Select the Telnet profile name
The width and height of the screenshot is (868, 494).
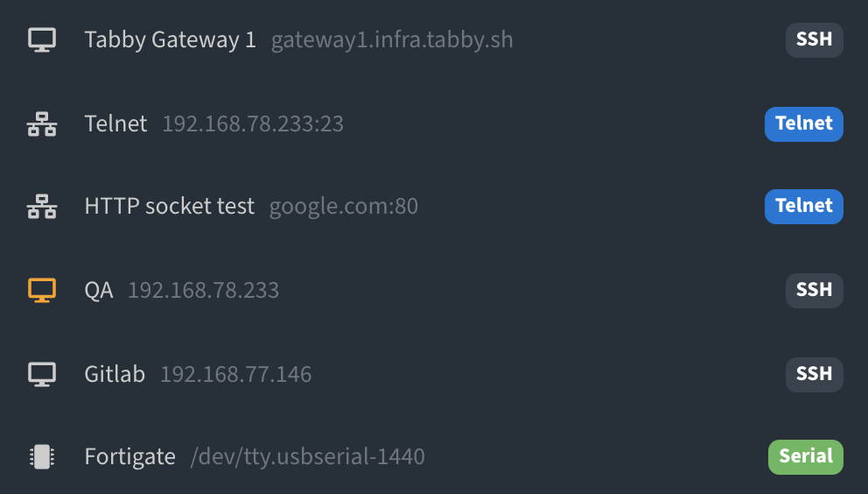click(115, 123)
